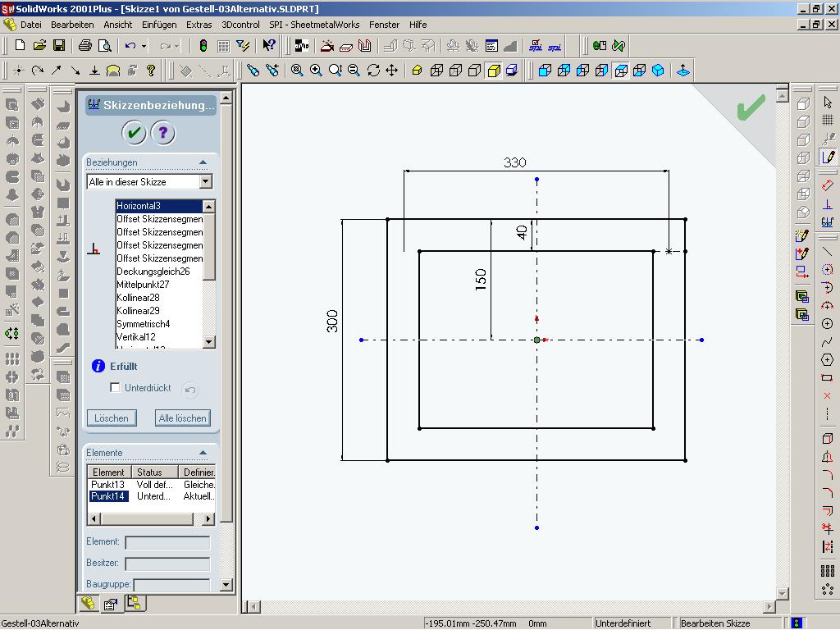Click the Löschen button
This screenshot has height=630, width=840.
pos(112,418)
